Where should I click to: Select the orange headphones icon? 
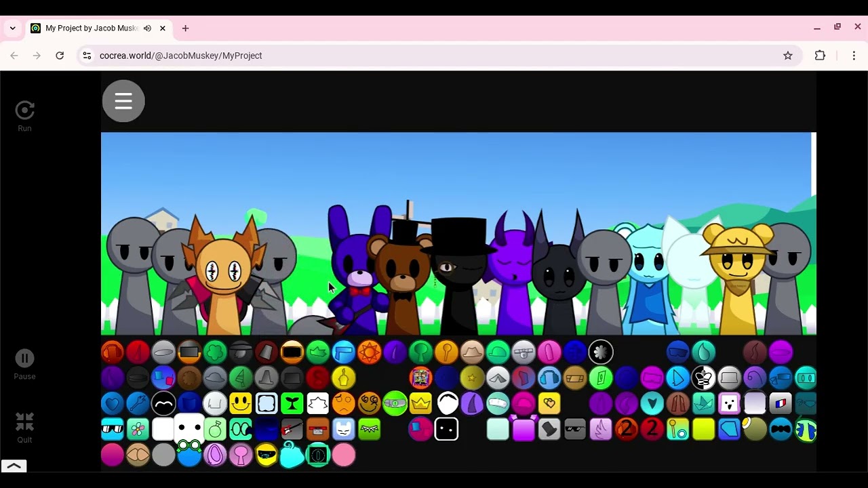(113, 352)
